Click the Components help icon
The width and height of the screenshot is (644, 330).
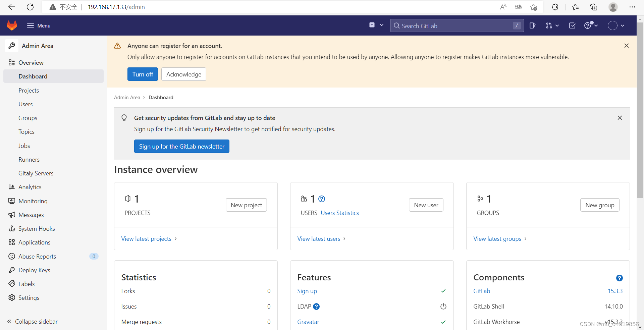pyautogui.click(x=619, y=278)
